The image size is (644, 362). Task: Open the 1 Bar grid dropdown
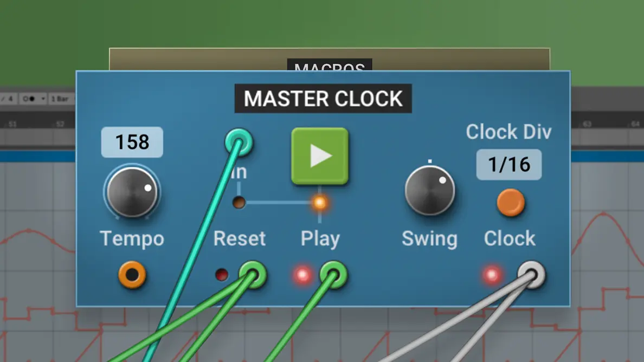point(61,99)
